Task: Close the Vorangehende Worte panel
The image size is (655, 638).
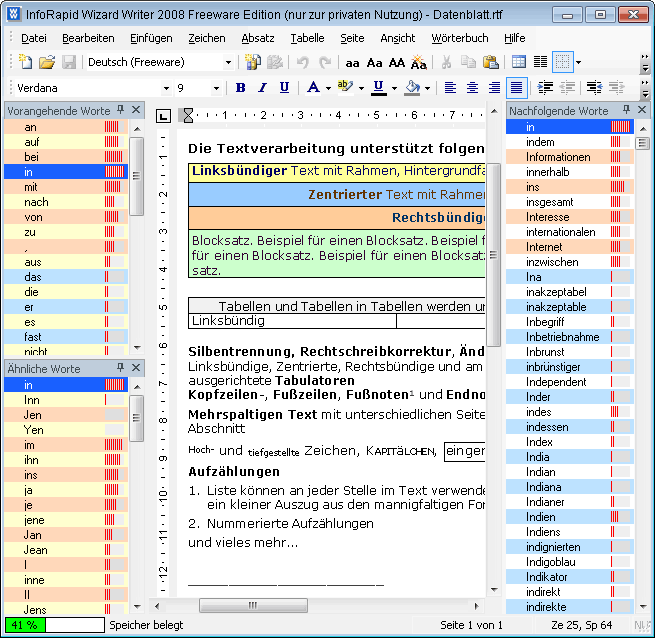Action: click(x=136, y=110)
